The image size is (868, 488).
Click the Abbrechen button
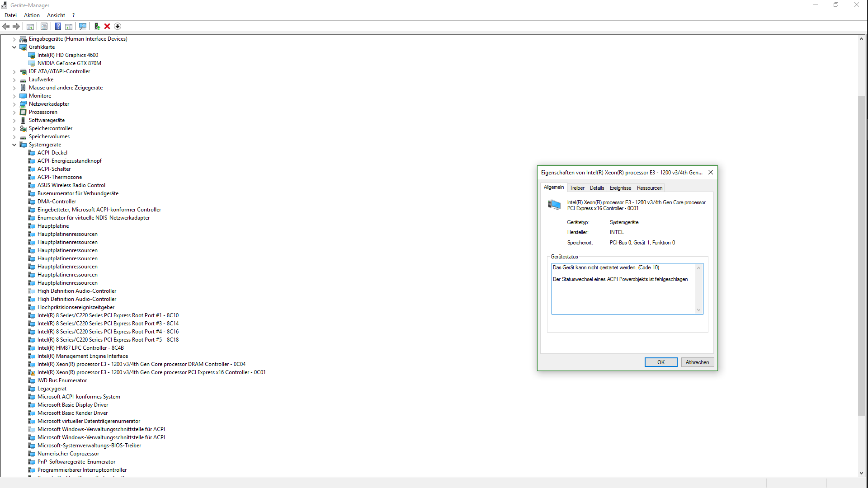coord(697,362)
